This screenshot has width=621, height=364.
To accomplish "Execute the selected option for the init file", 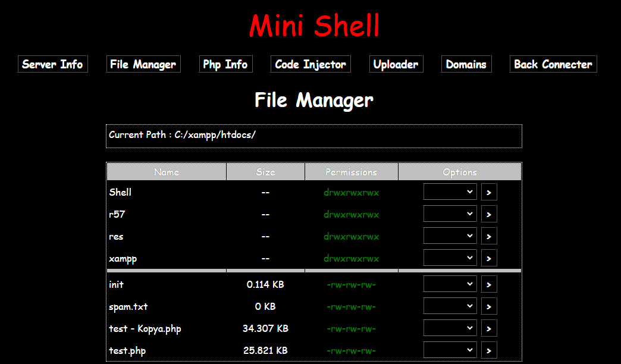I will tap(488, 284).
